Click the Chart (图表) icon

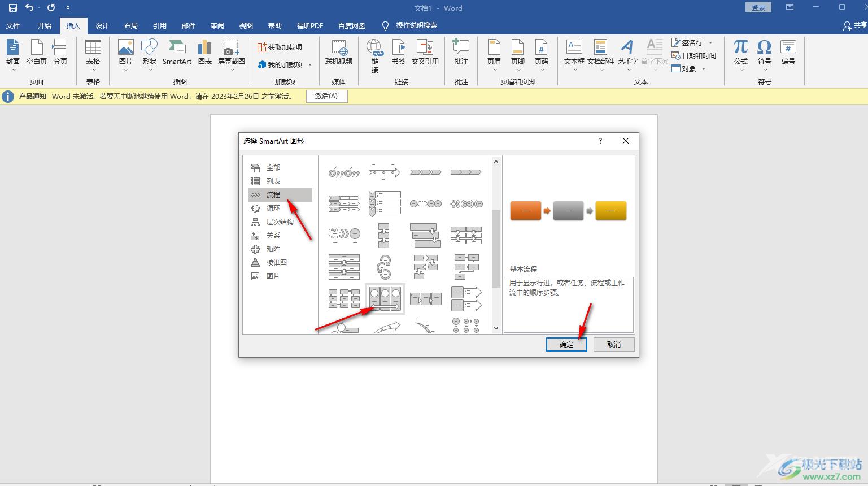pyautogui.click(x=204, y=52)
